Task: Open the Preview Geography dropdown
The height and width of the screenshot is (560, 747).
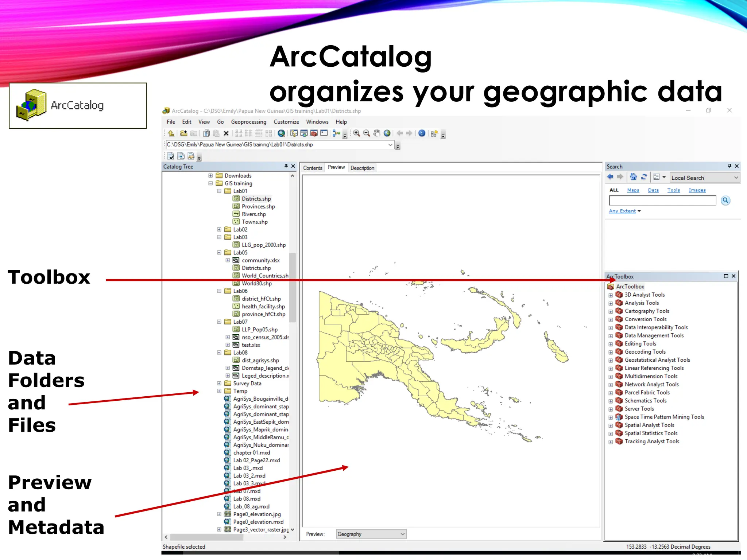Action: (x=371, y=534)
